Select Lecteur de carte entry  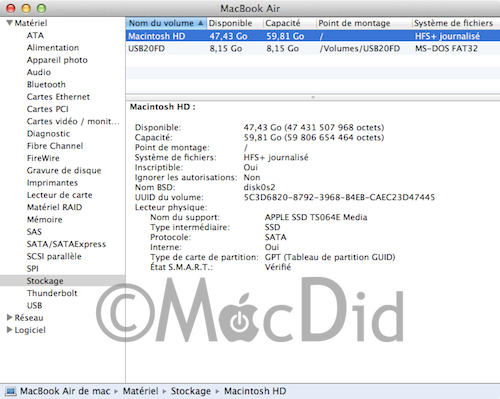coord(59,195)
